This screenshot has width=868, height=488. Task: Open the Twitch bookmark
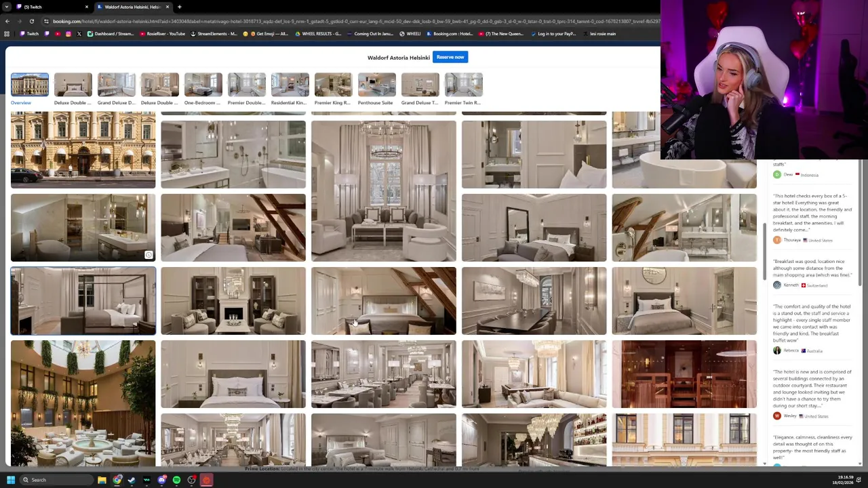[x=29, y=34]
